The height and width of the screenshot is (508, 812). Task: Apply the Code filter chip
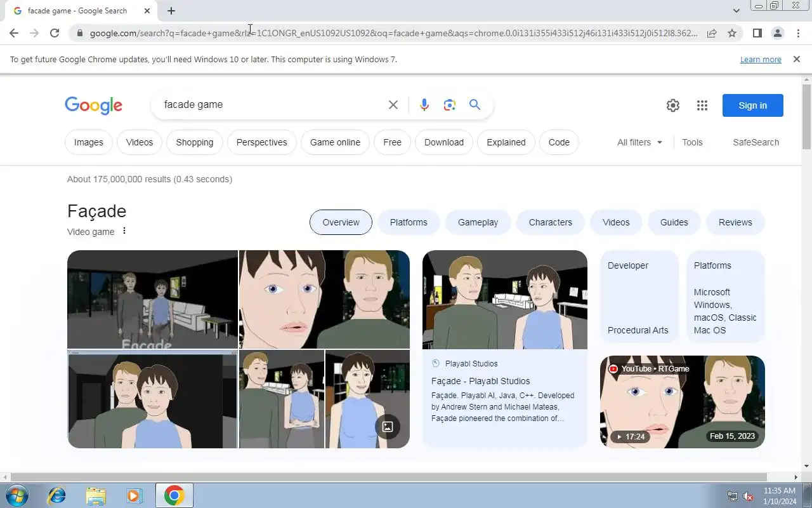coord(559,142)
